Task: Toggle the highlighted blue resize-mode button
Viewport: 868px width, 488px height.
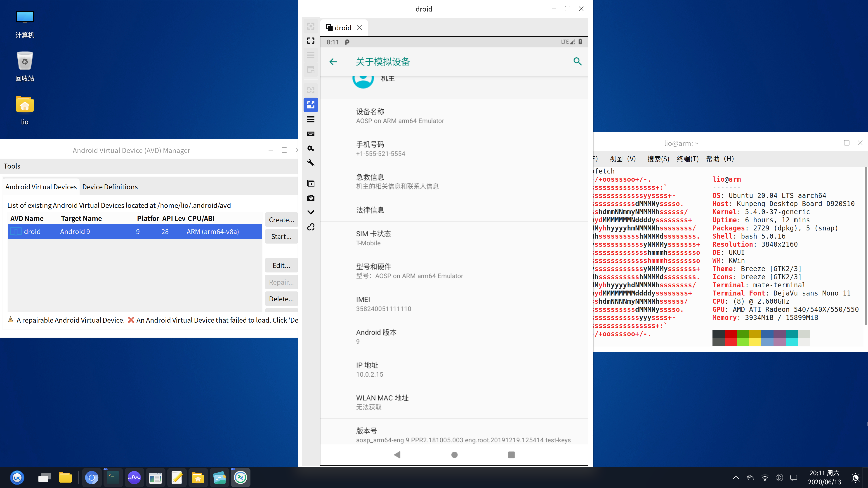Action: (x=311, y=105)
